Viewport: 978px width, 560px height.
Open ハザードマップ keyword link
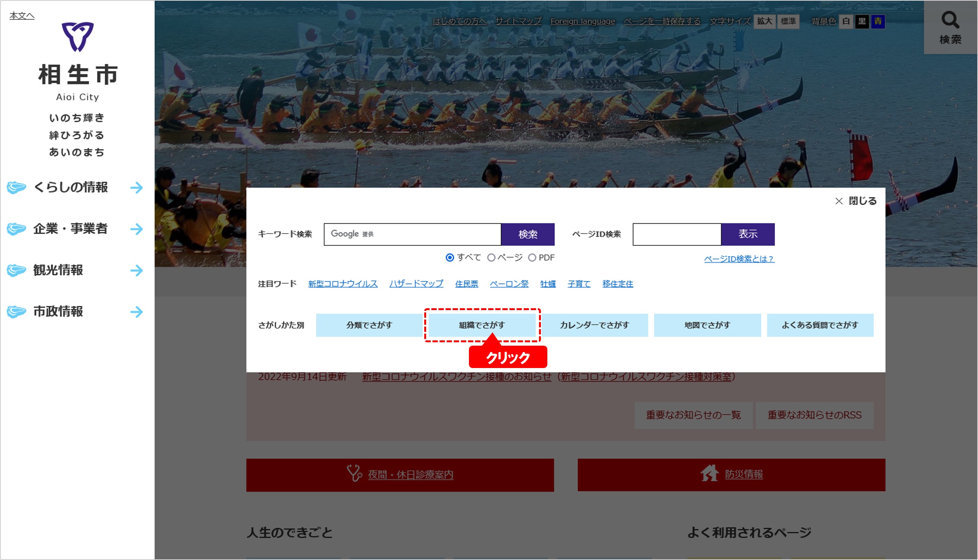coord(416,284)
